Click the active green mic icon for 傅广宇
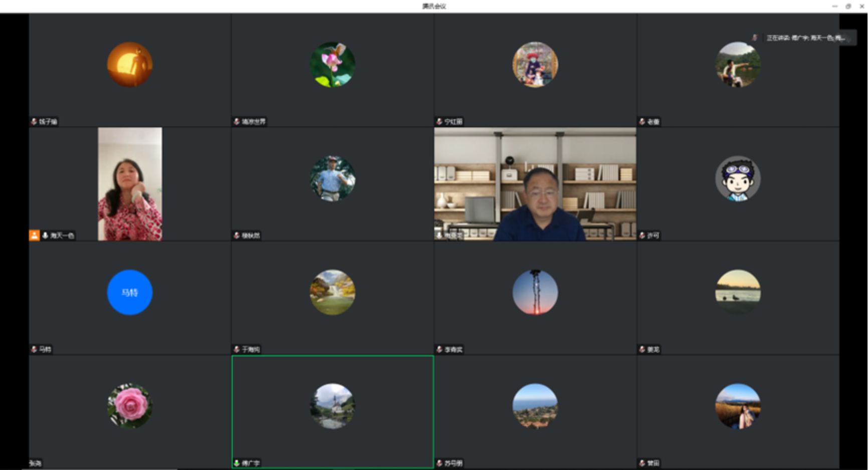The image size is (868, 470). pyautogui.click(x=237, y=463)
